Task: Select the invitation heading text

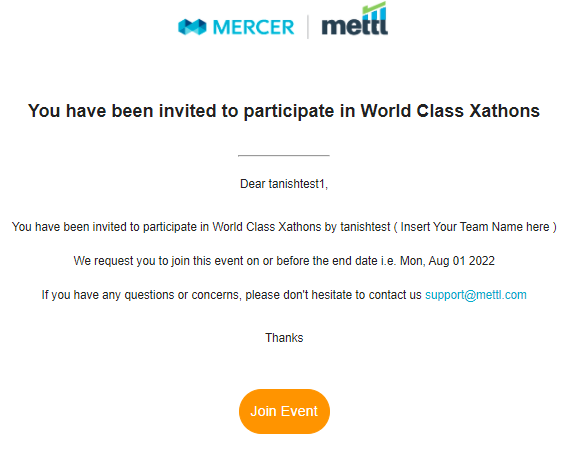Action: click(x=284, y=111)
